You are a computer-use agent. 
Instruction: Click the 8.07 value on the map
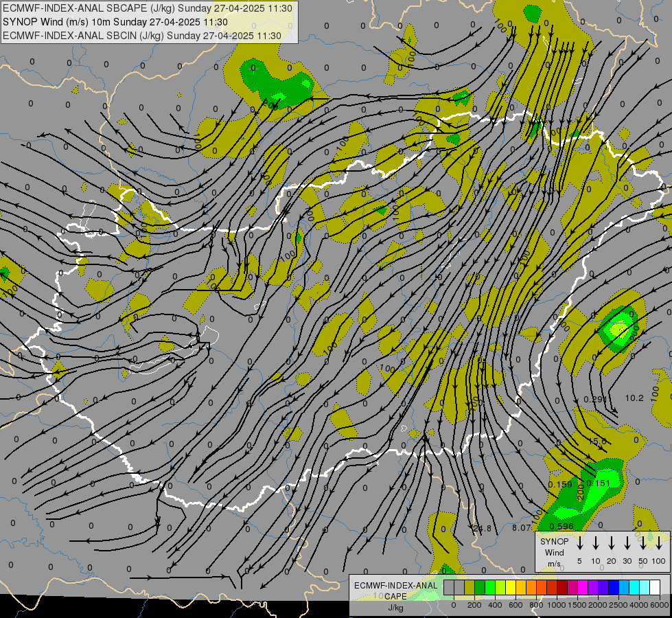(x=522, y=528)
